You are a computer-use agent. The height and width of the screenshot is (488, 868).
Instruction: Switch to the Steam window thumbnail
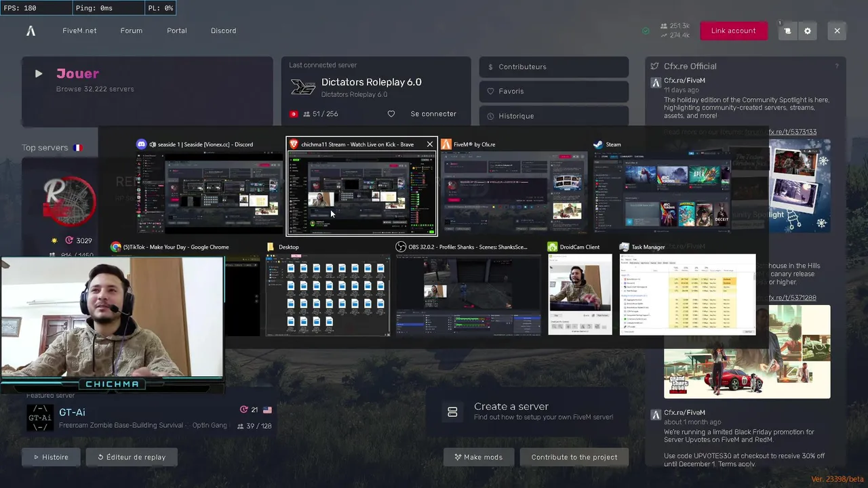[663, 192]
